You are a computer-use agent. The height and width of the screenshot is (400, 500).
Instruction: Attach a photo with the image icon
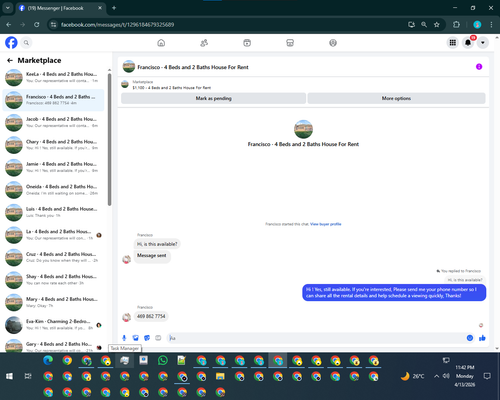coord(135,338)
